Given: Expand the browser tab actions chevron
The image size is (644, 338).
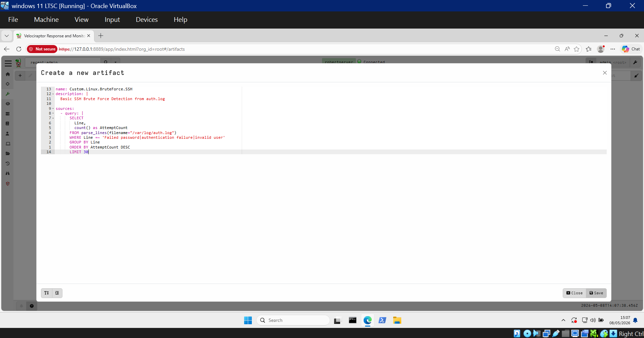Looking at the screenshot, I should pos(7,36).
